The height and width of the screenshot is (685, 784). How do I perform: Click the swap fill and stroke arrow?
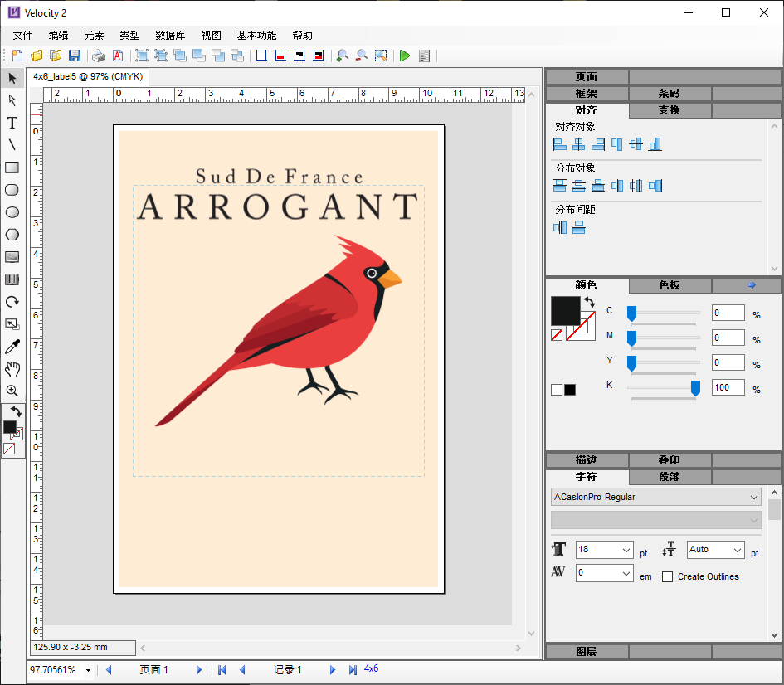coord(589,303)
